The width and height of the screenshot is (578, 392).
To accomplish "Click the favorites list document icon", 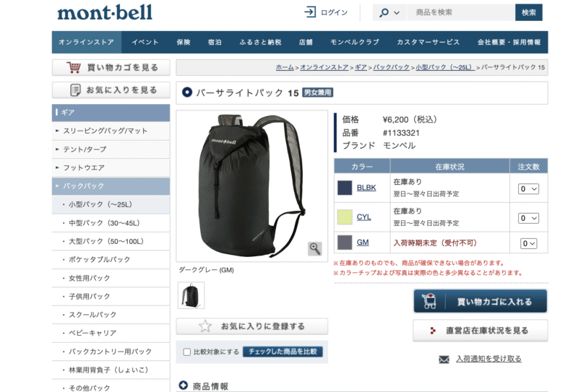I will (75, 90).
